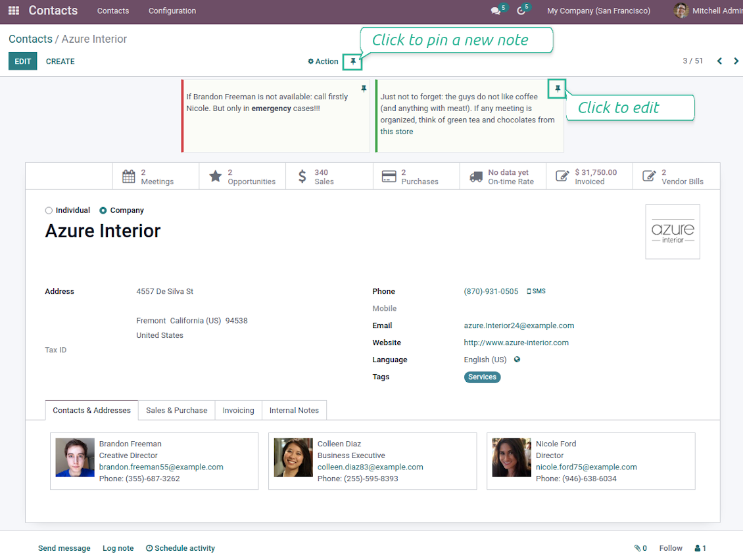Open My Company (San Francisco) switcher
This screenshot has height=560, width=743.
598,11
